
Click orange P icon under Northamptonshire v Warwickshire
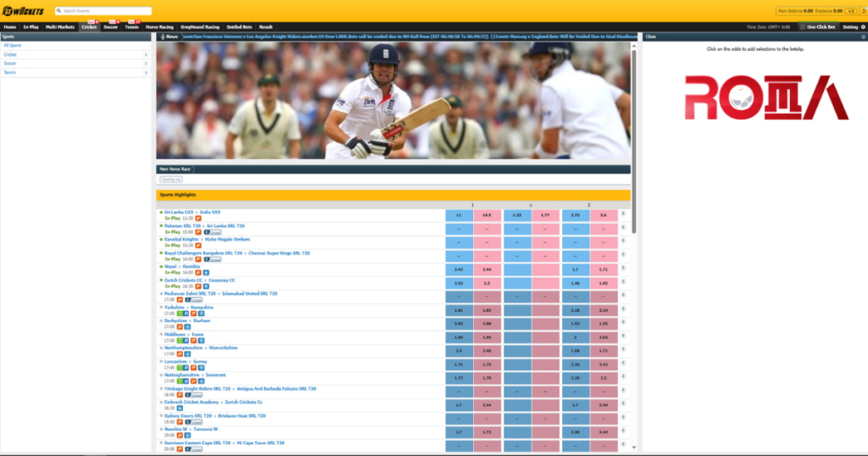pyautogui.click(x=180, y=354)
